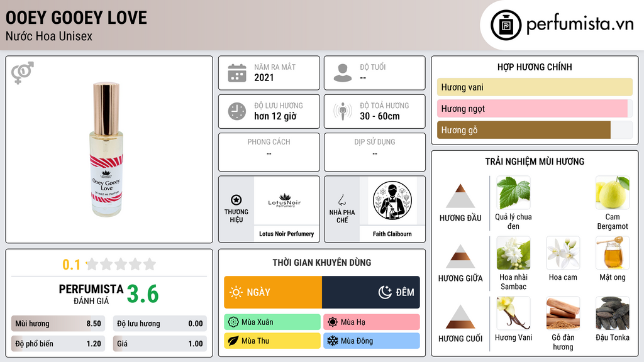Click the Lotus Noir Perfumery brand logo
The height and width of the screenshot is (362, 644).
tap(285, 200)
